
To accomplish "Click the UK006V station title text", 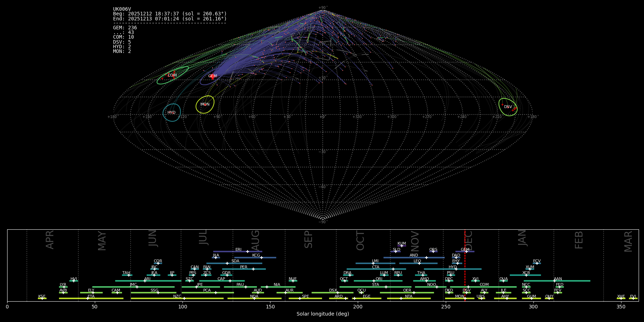I will [122, 9].
